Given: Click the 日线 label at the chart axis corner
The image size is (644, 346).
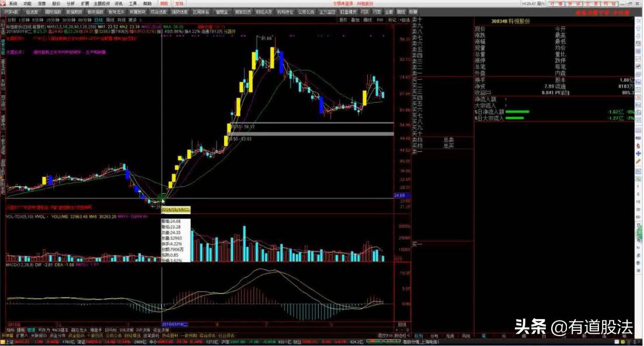Looking at the screenshot, I should (x=402, y=324).
